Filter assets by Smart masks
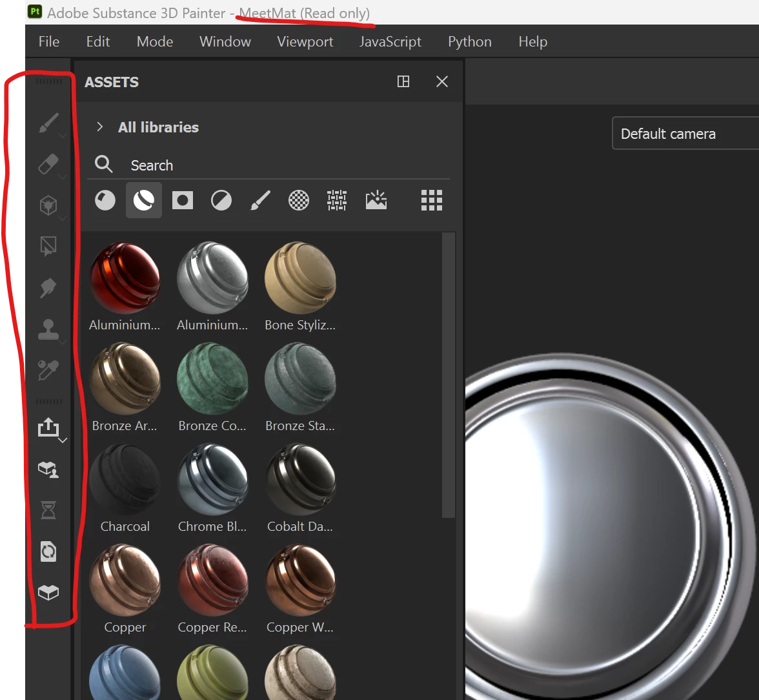759x700 pixels. point(183,200)
